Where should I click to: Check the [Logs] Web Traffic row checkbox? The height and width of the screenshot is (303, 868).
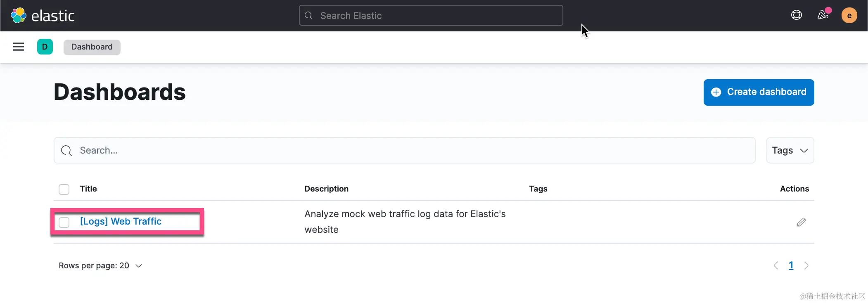coord(64,222)
